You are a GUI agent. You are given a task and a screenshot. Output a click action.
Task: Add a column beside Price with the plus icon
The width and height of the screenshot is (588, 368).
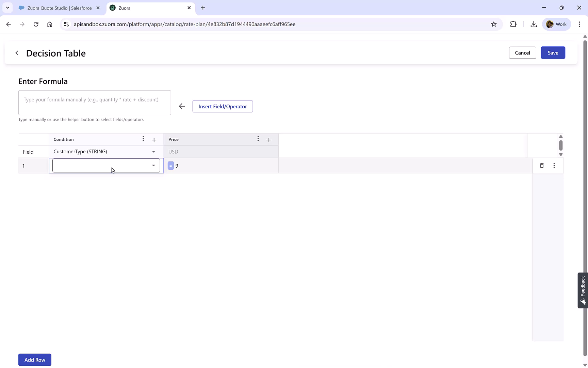(x=269, y=140)
